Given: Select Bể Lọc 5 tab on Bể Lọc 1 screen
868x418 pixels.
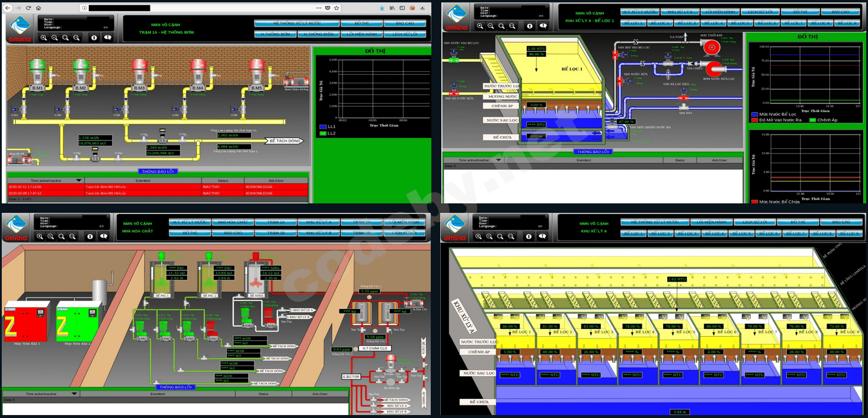Looking at the screenshot, I should pyautogui.click(x=739, y=23).
